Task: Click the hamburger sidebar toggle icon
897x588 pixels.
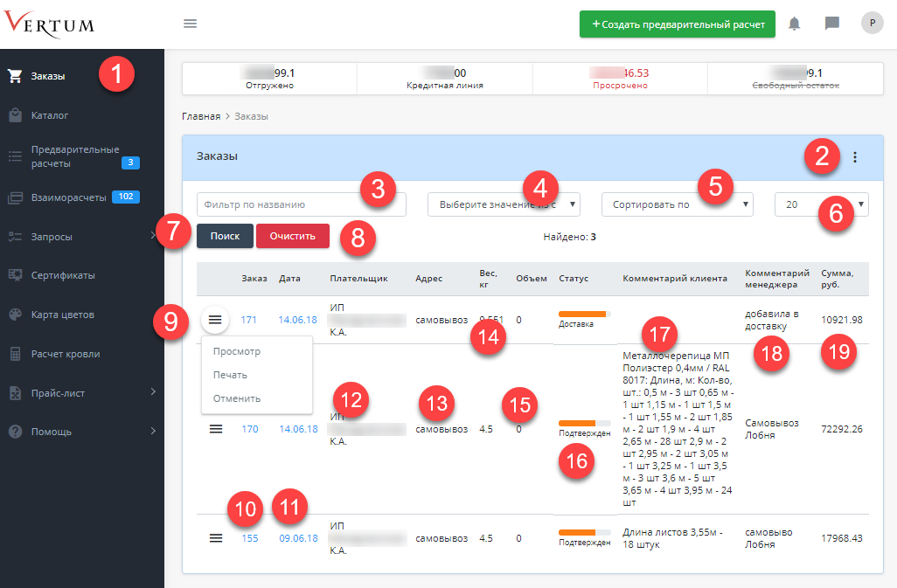Action: coord(190,24)
